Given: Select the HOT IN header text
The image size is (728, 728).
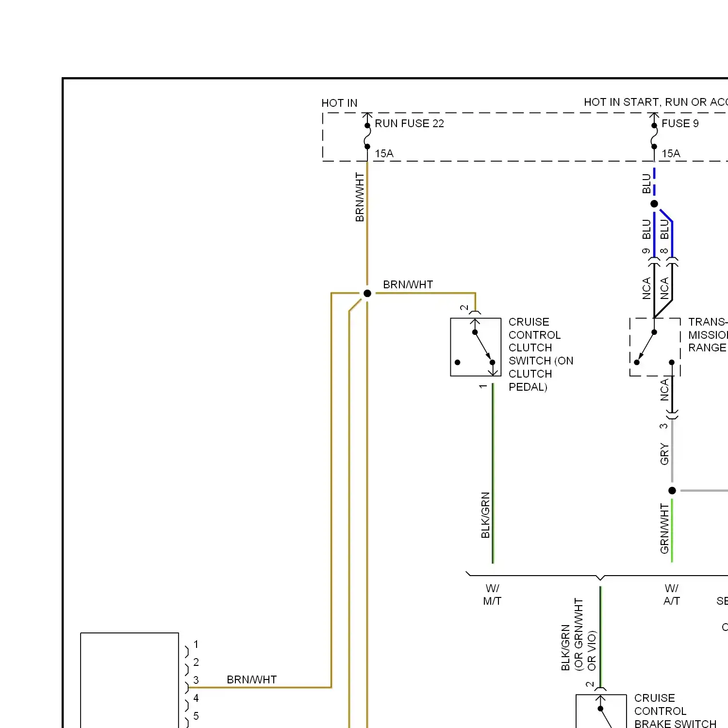Looking at the screenshot, I should (339, 103).
